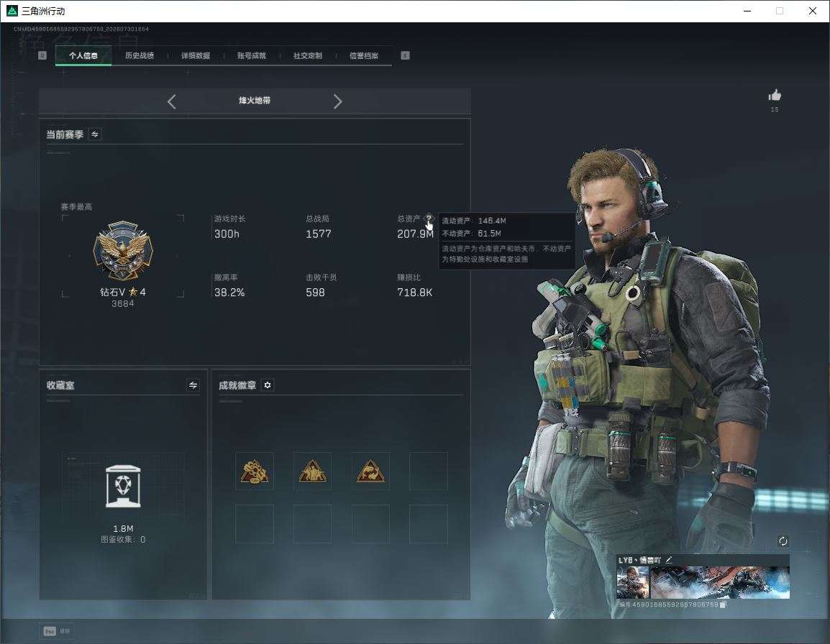Click the 撤离率 38.2% value
The image size is (830, 644).
coord(229,293)
